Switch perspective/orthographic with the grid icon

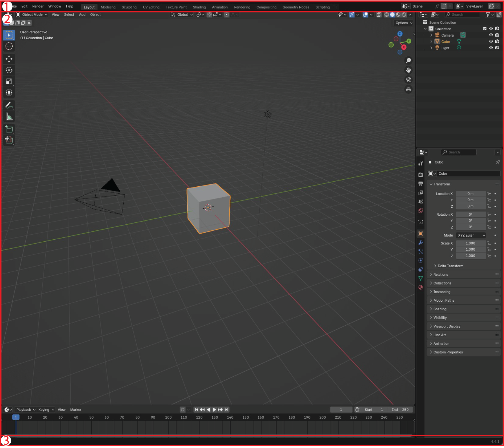click(x=408, y=89)
